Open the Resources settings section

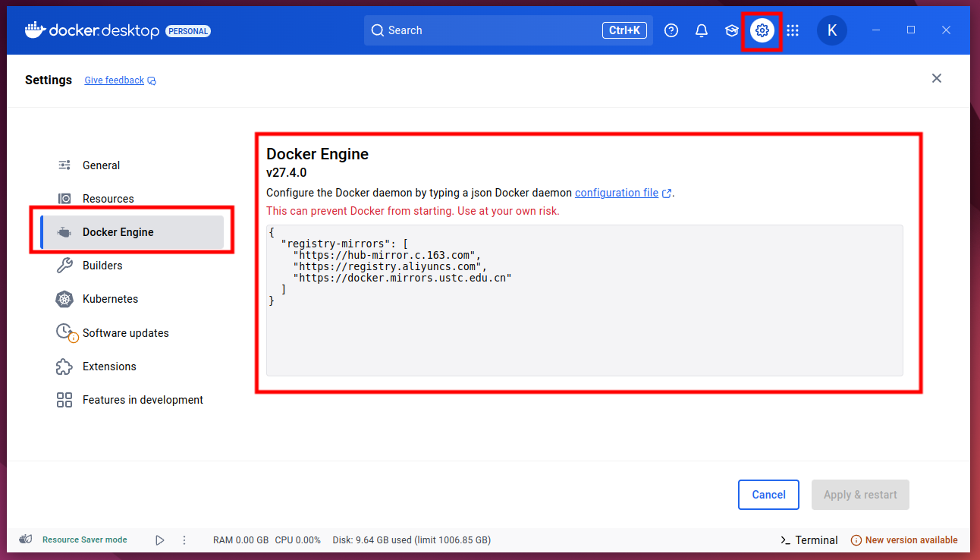point(108,199)
